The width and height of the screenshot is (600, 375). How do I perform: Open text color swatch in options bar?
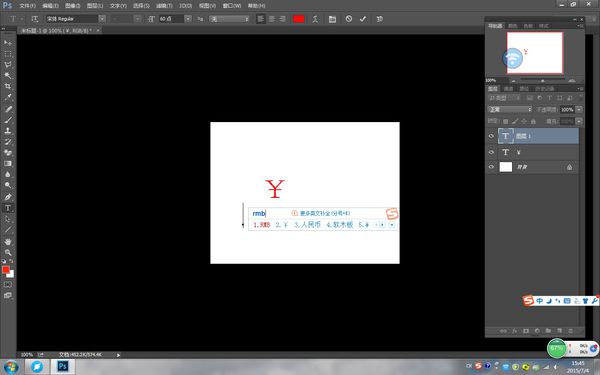[x=298, y=19]
